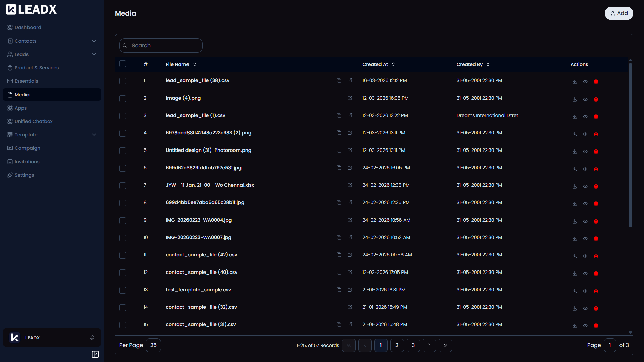
Task: Click the Add button
Action: (x=619, y=13)
